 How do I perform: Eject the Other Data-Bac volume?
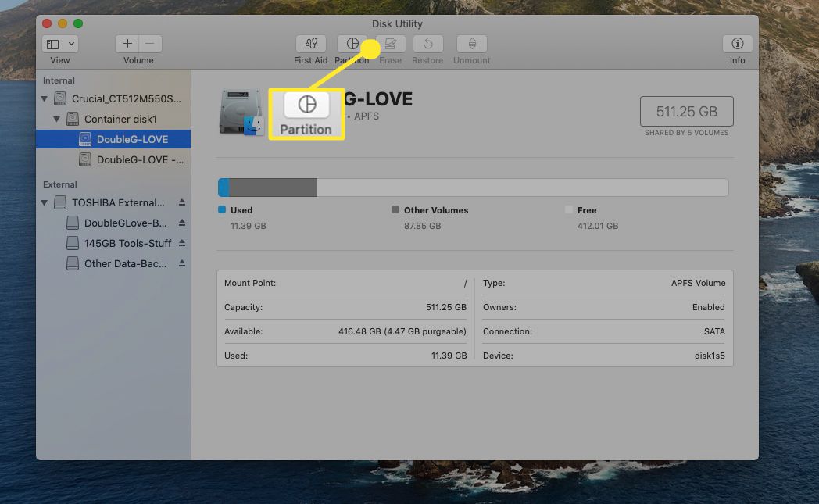coord(182,263)
